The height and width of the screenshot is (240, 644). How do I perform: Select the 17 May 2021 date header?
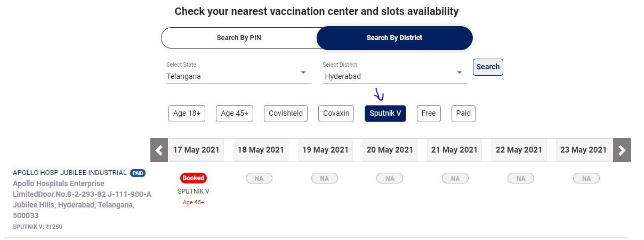click(196, 150)
